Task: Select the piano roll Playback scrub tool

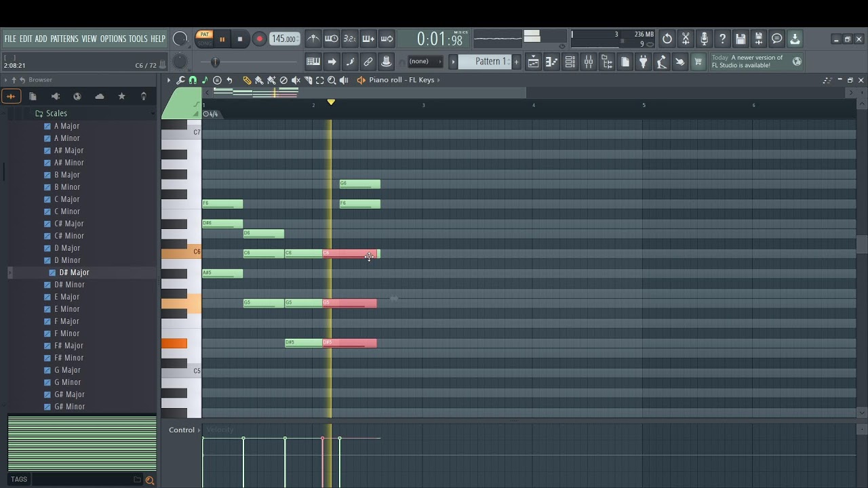Action: (x=344, y=80)
